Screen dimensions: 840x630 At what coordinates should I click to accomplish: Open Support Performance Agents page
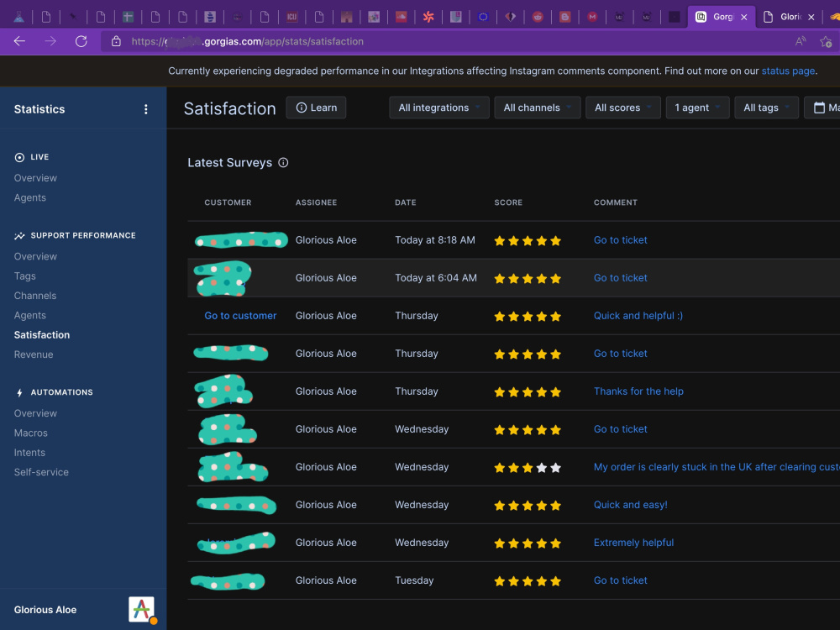click(x=30, y=316)
